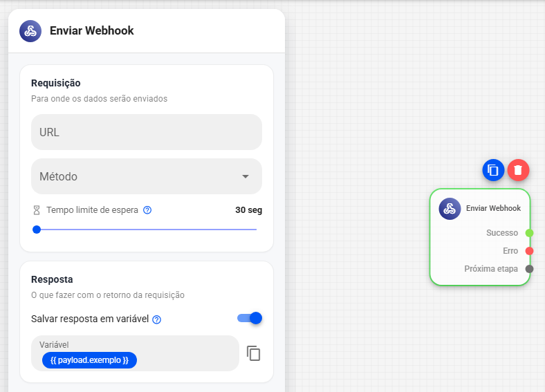The image size is (545, 392).
Task: Select the Enviar Webhook node title
Action: [493, 208]
